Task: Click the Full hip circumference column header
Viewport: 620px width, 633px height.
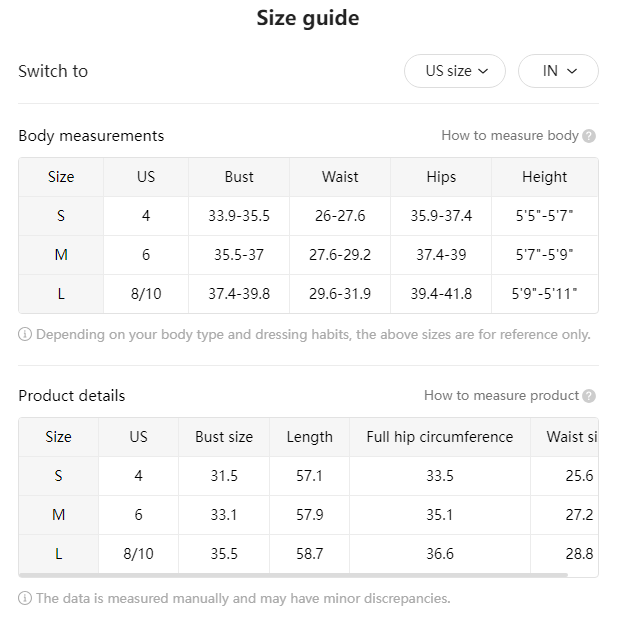Action: pyautogui.click(x=440, y=437)
